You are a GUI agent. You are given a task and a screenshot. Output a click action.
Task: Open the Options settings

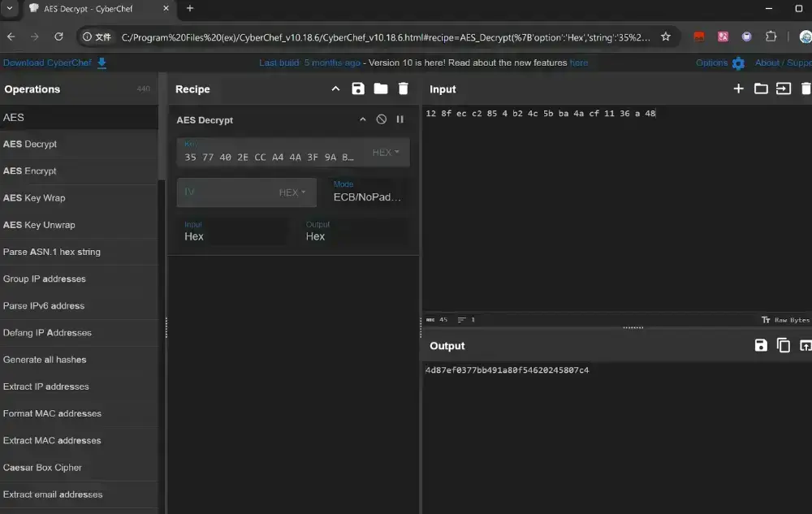[719, 63]
